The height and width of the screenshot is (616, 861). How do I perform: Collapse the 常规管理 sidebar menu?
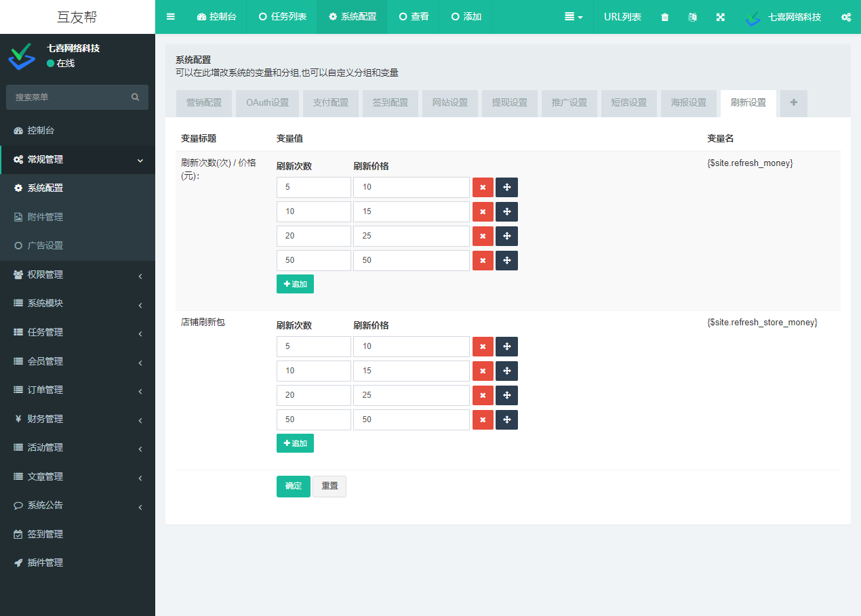point(77,160)
